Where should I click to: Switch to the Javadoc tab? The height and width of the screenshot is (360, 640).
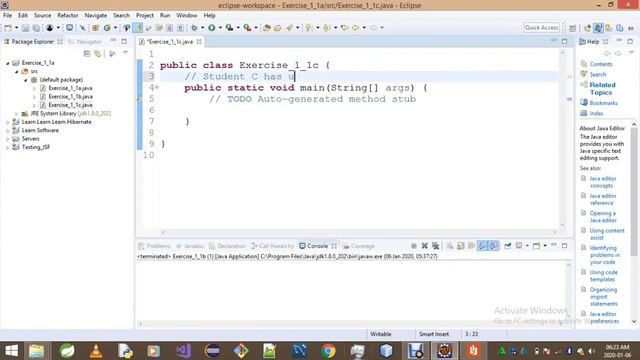pyautogui.click(x=189, y=246)
